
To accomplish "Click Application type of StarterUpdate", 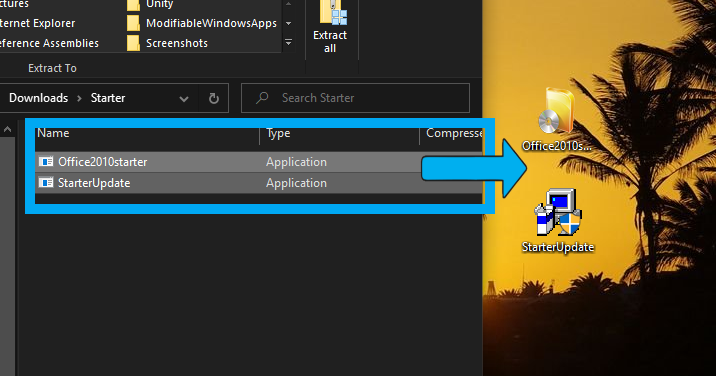I will tap(296, 183).
